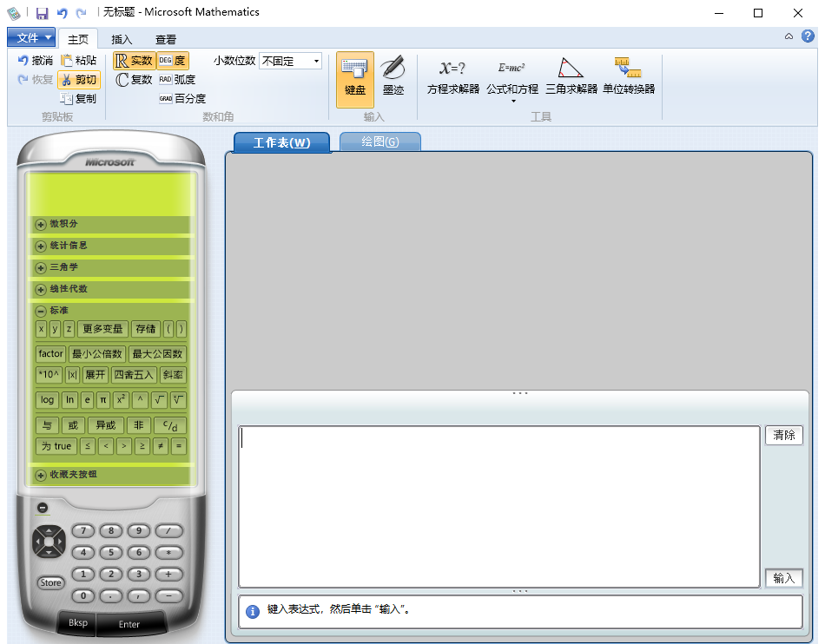Click the absolute value |x| key
Viewport: 825px width, 644px height.
click(x=73, y=375)
